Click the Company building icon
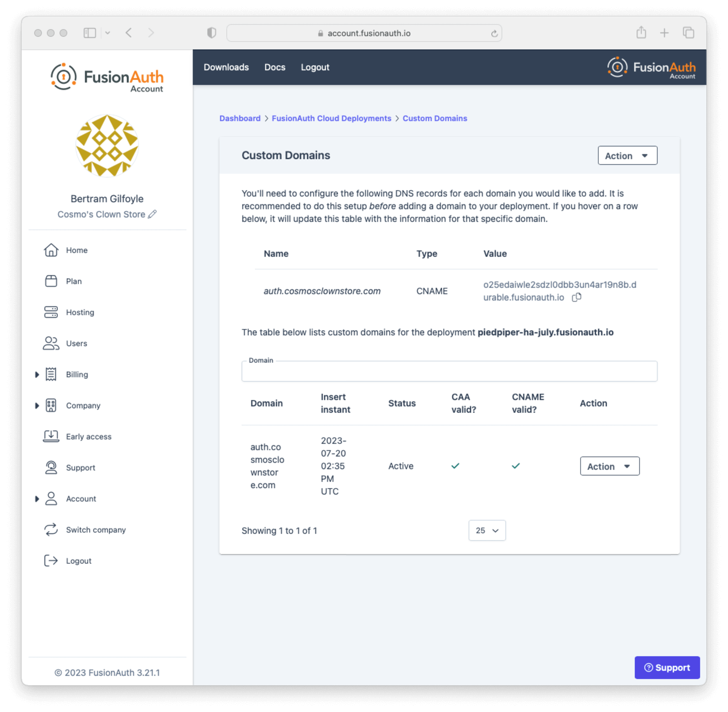This screenshot has width=728, height=712. pos(51,405)
